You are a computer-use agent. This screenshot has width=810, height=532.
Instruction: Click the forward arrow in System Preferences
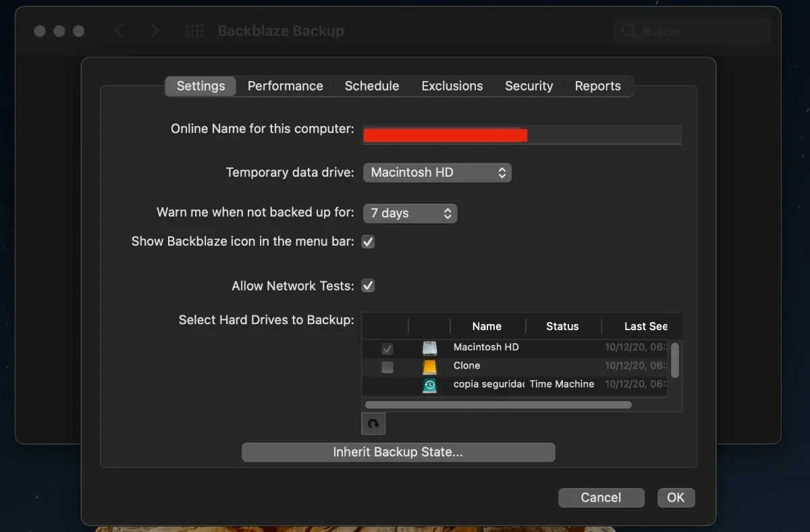(x=155, y=31)
